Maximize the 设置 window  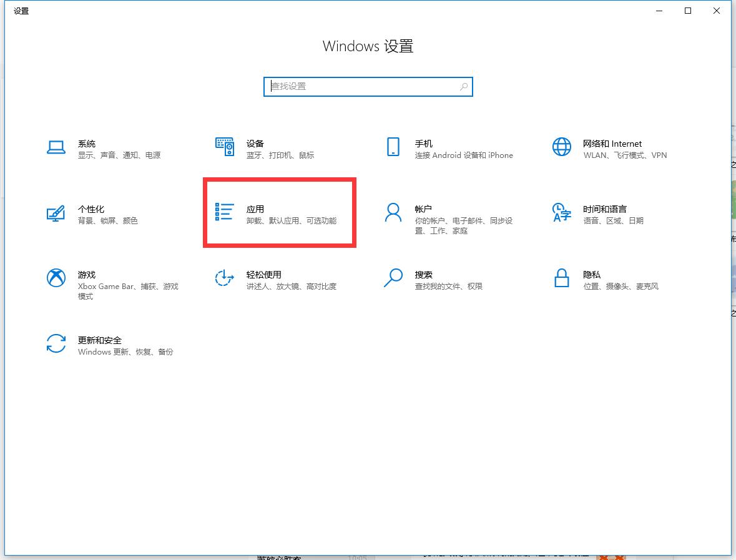pos(688,11)
